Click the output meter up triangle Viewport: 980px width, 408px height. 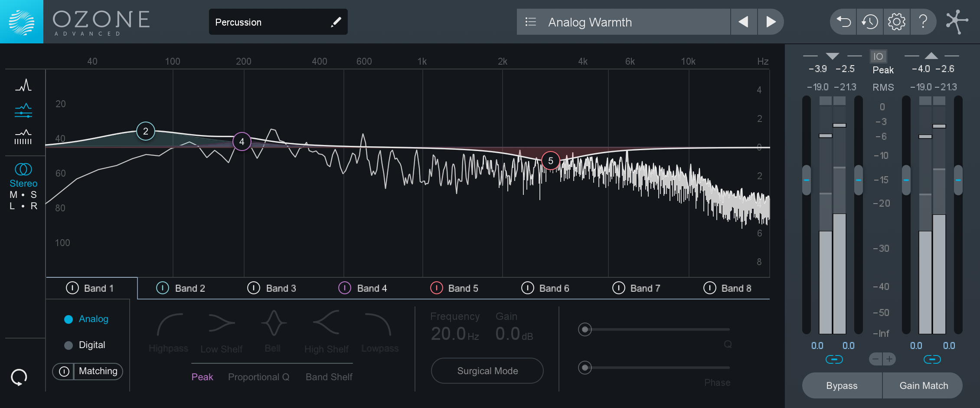pyautogui.click(x=931, y=56)
